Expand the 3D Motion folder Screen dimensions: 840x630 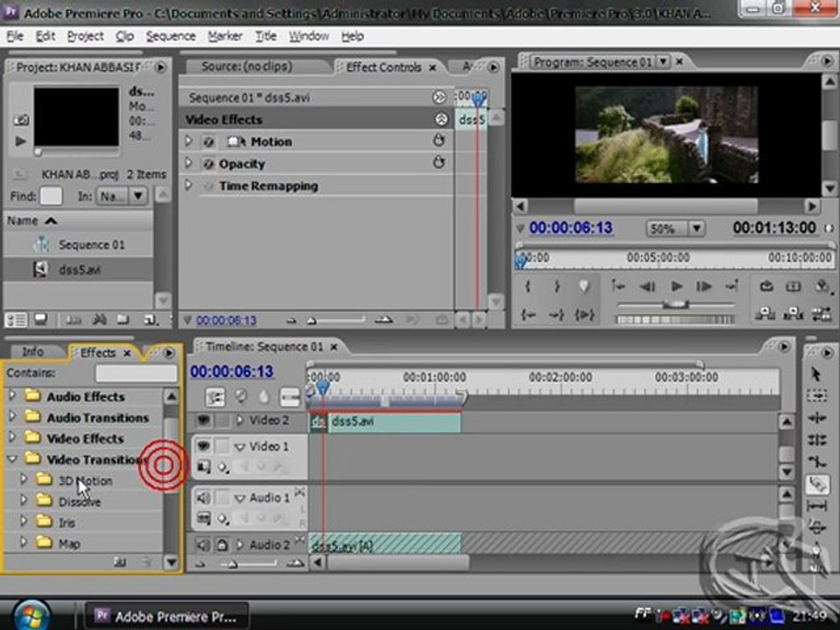click(x=24, y=479)
